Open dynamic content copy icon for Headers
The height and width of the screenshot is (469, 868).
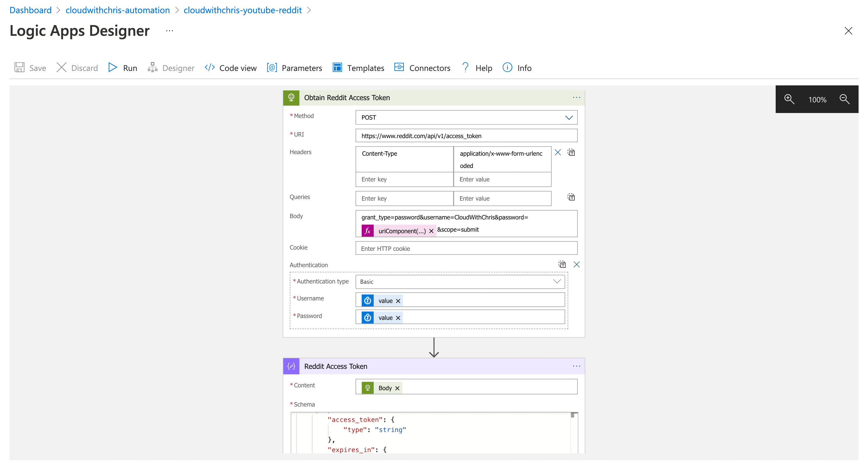click(x=572, y=152)
